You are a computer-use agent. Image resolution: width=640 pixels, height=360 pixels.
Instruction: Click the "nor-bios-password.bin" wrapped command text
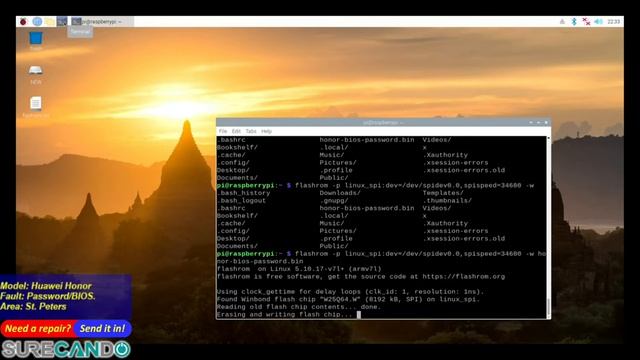[x=260, y=261]
